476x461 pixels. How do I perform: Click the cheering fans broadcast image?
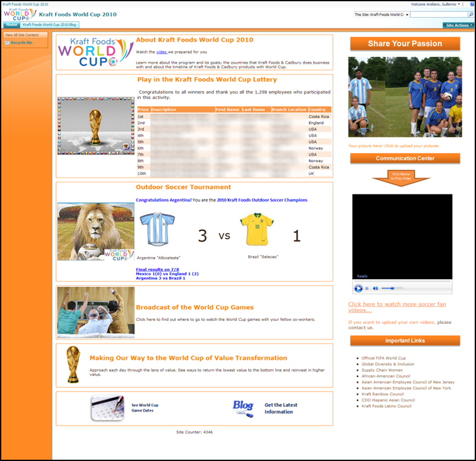(x=96, y=312)
